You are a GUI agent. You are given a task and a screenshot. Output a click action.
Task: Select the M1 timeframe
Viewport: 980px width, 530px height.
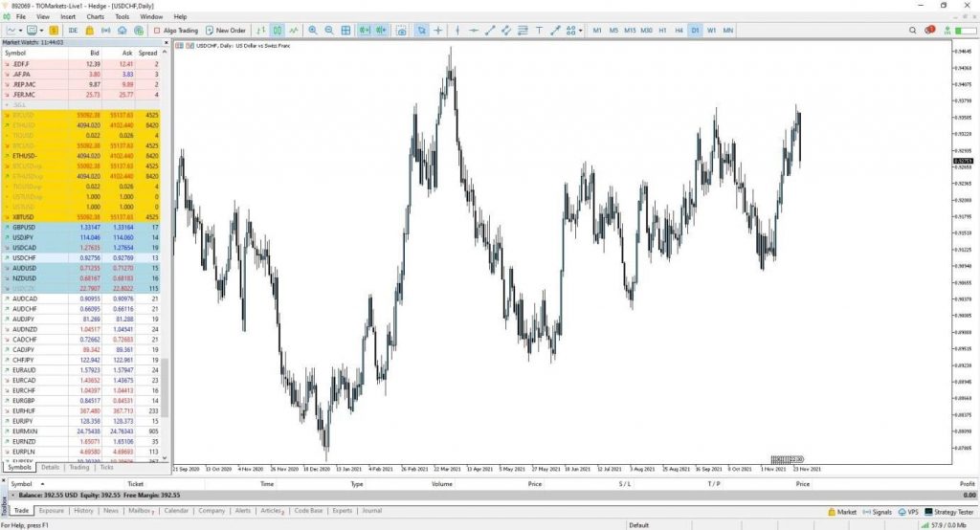[x=597, y=30]
